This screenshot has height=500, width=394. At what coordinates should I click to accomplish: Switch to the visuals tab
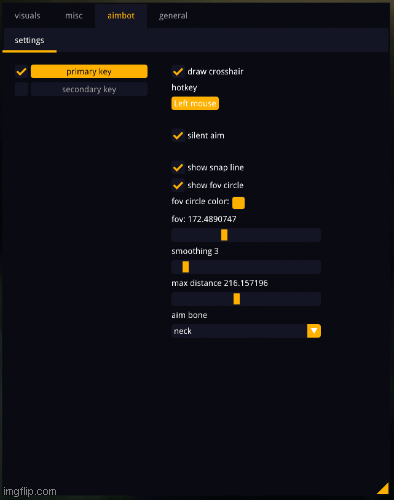coord(27,16)
